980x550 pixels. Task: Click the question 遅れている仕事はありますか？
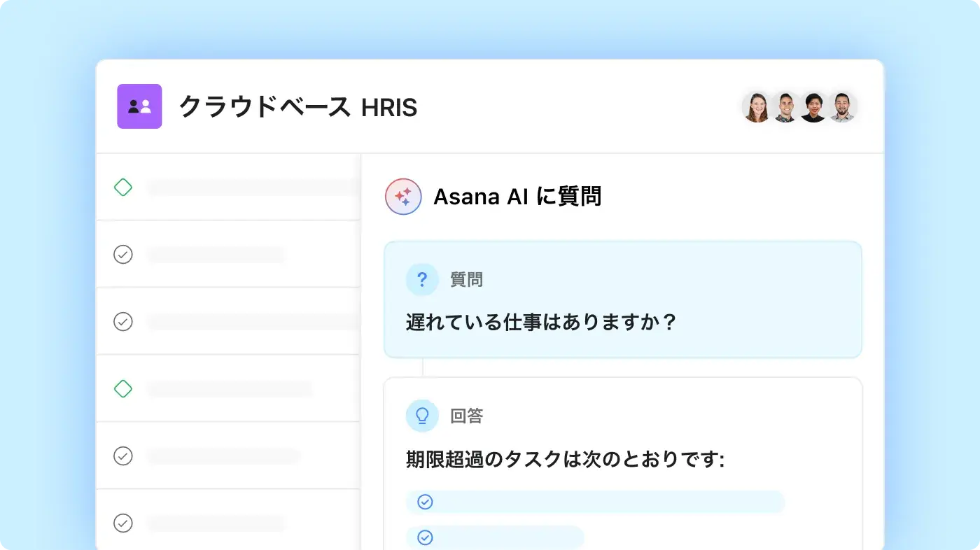[542, 323]
